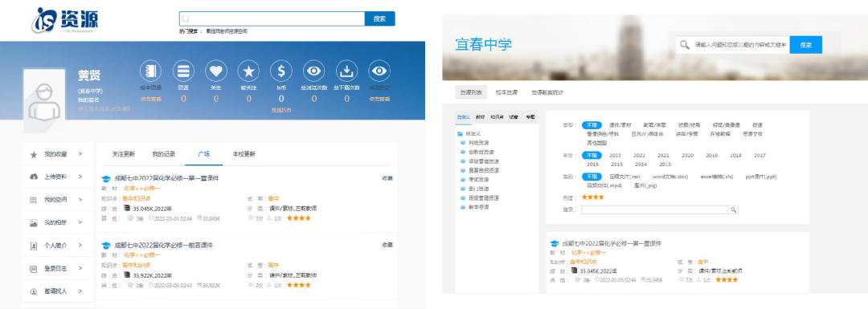Image resolution: width=868 pixels, height=309 pixels.
Task: Switch to the 广场 tab
Action: tap(203, 154)
